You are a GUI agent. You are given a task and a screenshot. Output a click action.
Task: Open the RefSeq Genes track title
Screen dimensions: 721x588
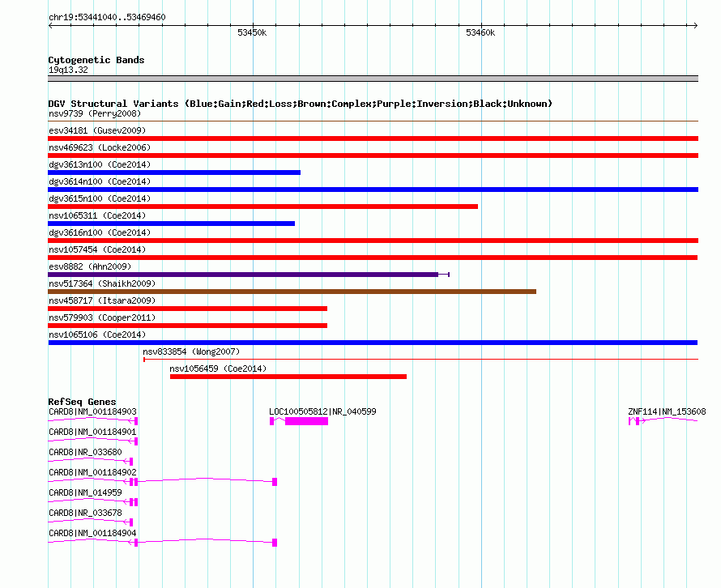click(82, 402)
